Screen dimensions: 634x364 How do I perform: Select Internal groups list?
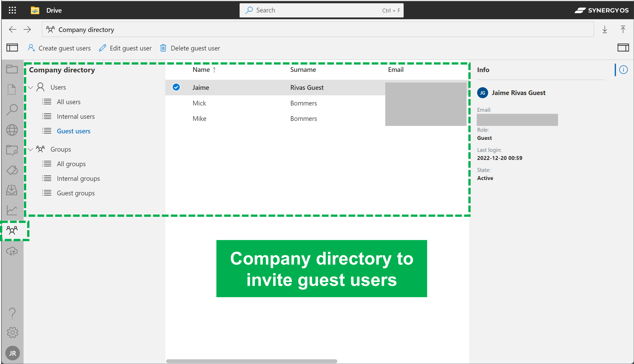point(78,179)
